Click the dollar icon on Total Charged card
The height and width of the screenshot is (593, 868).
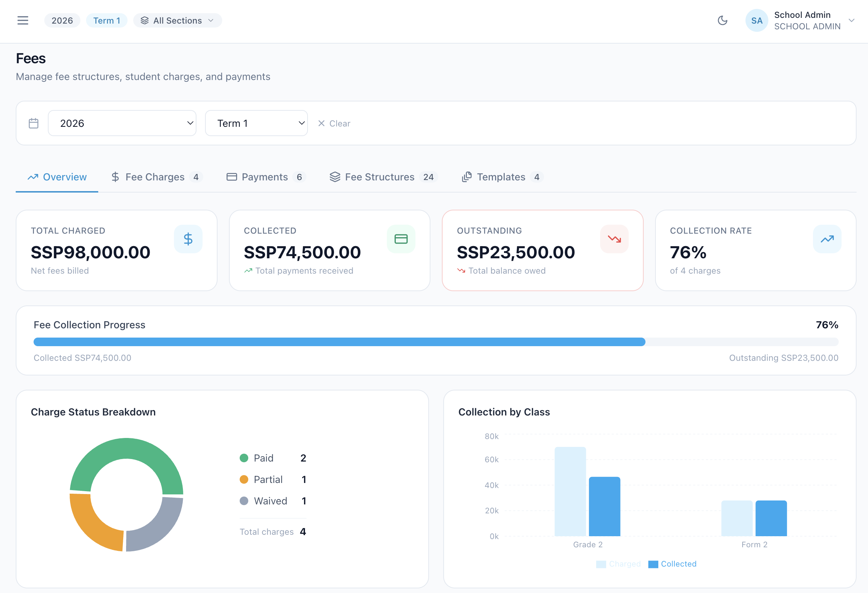(188, 239)
